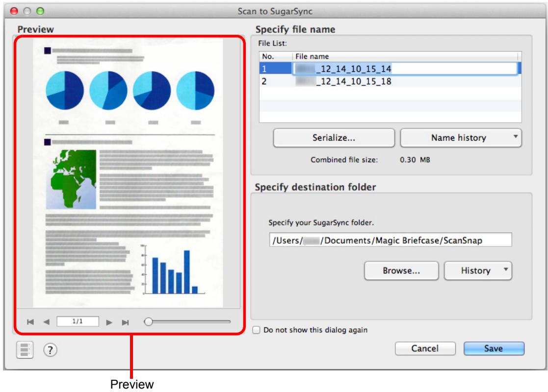Image resolution: width=548 pixels, height=392 pixels.
Task: Click the green zoom window button
Action: [40, 11]
